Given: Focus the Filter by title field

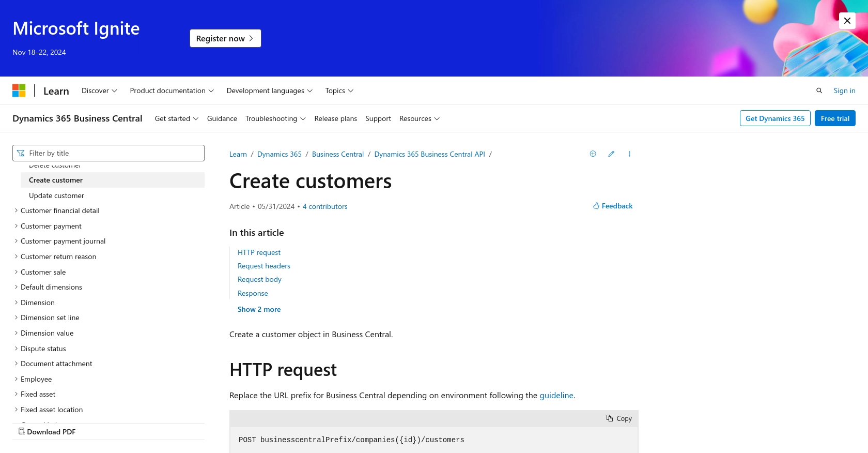Looking at the screenshot, I should 109,153.
